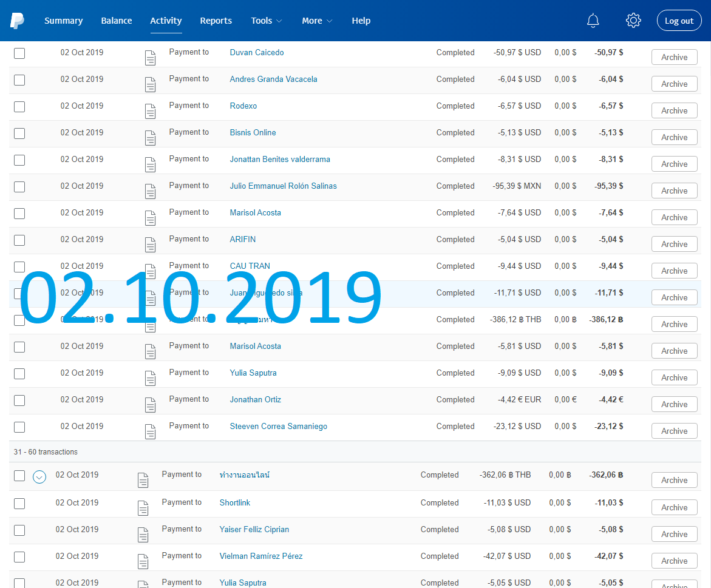Check the Bisnis Online transaction box
Screen dimensions: 711x588
tap(19, 133)
